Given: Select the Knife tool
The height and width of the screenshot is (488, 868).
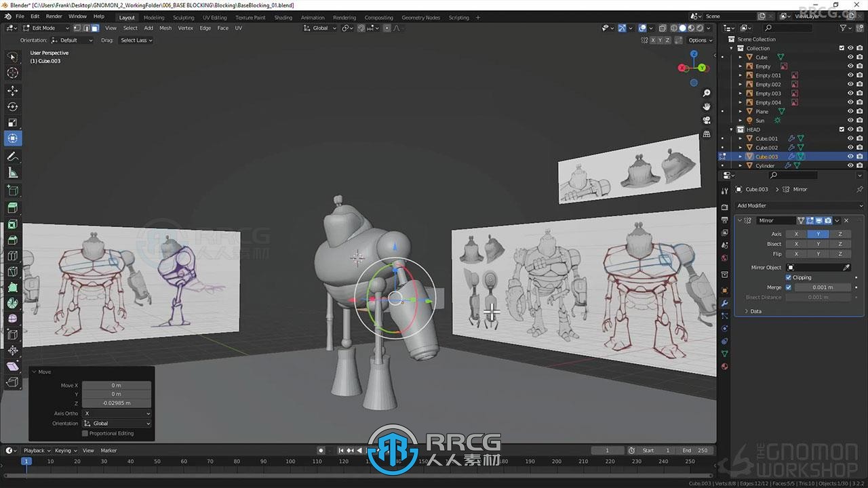Looking at the screenshot, I should click(x=13, y=272).
